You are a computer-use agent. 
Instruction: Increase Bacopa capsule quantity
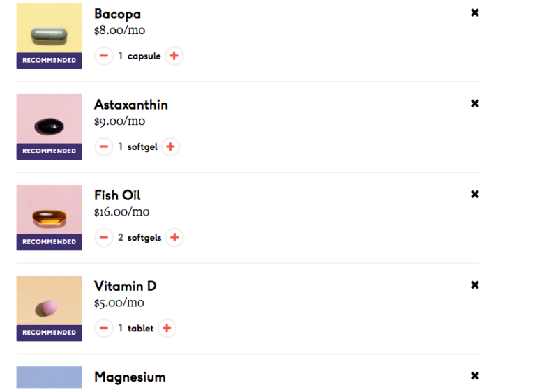pos(174,56)
